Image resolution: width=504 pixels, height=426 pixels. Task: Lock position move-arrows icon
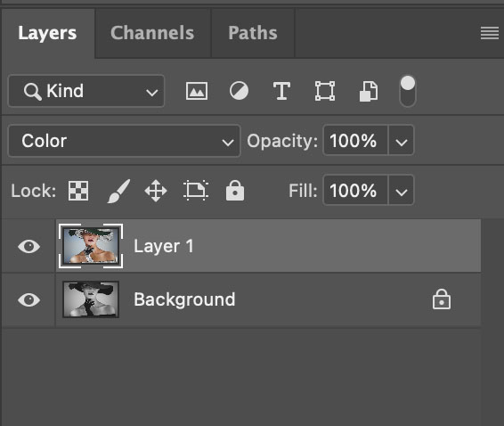pos(156,191)
